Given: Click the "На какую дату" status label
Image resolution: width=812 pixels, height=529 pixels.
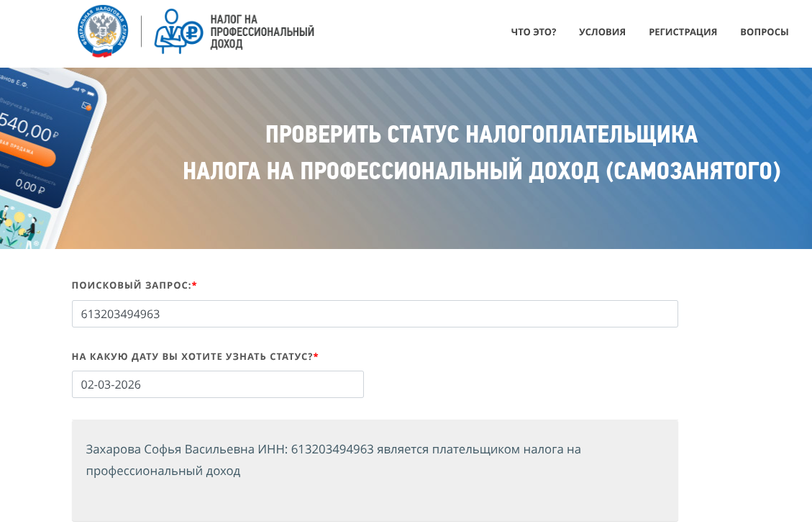Looking at the screenshot, I should click(194, 356).
